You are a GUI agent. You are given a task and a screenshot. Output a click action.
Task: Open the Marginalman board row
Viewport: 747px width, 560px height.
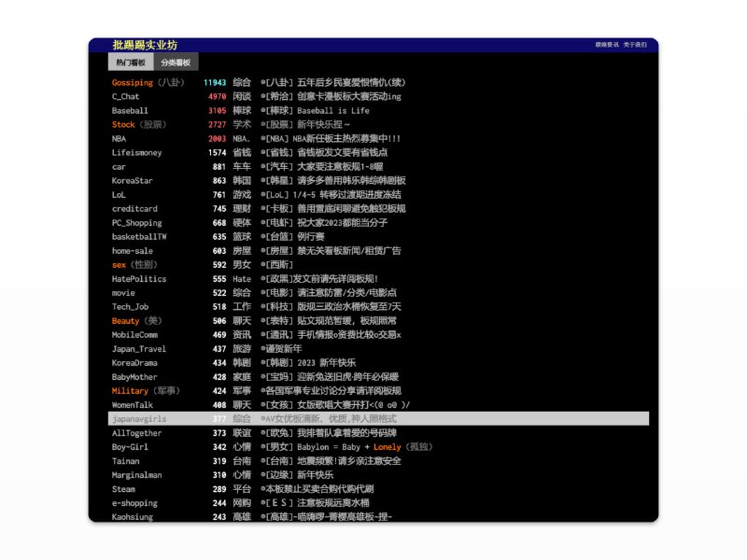point(378,475)
